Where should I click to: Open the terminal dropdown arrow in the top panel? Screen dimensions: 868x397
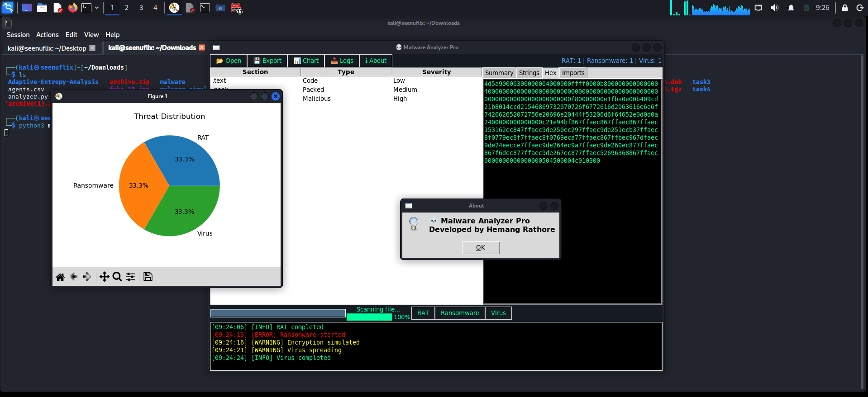point(97,8)
